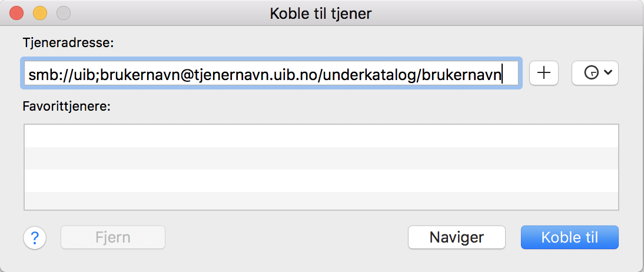Click the grey zoom window button
Image resolution: width=644 pixels, height=272 pixels.
pos(63,13)
